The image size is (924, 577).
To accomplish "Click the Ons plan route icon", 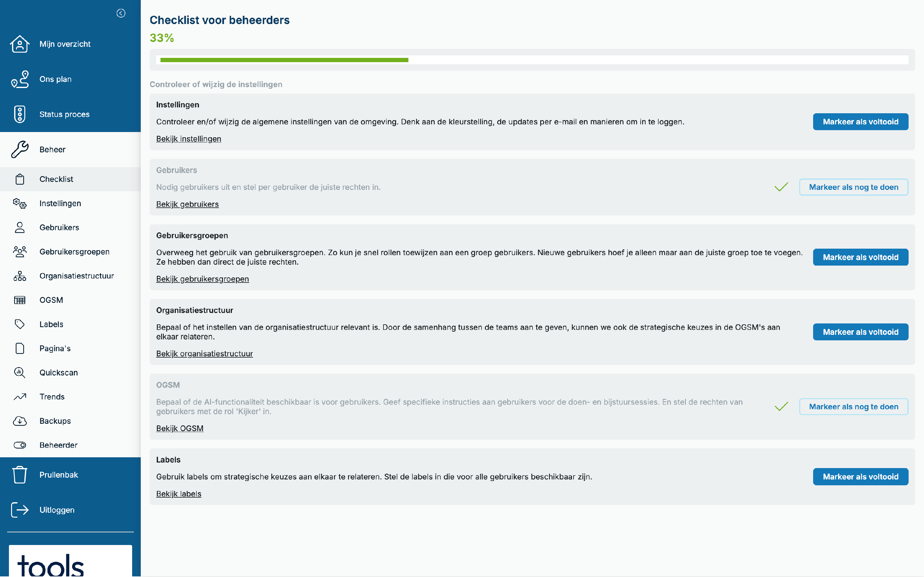I will (x=19, y=79).
